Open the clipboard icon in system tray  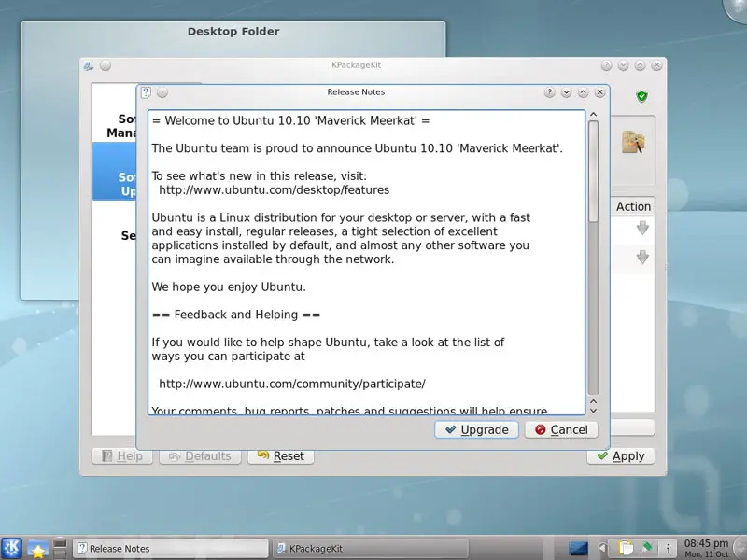click(x=626, y=548)
